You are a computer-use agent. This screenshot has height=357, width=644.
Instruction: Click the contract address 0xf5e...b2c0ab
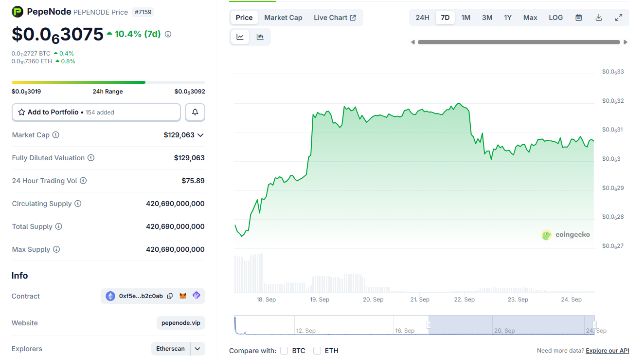[141, 296]
